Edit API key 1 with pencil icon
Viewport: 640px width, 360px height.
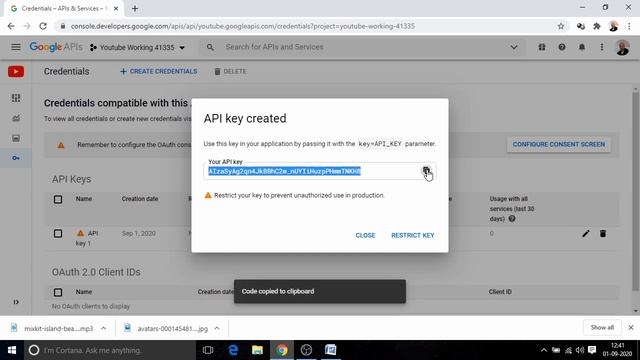pyautogui.click(x=586, y=233)
